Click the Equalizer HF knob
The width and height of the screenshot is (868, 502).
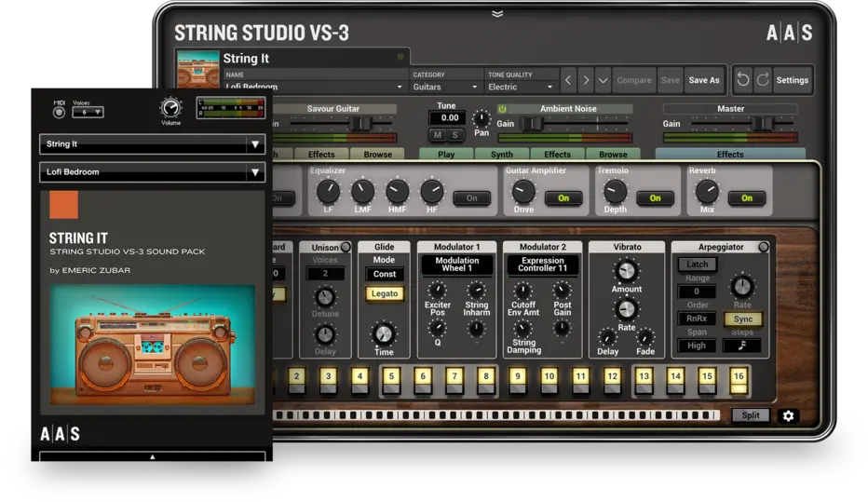(x=432, y=192)
